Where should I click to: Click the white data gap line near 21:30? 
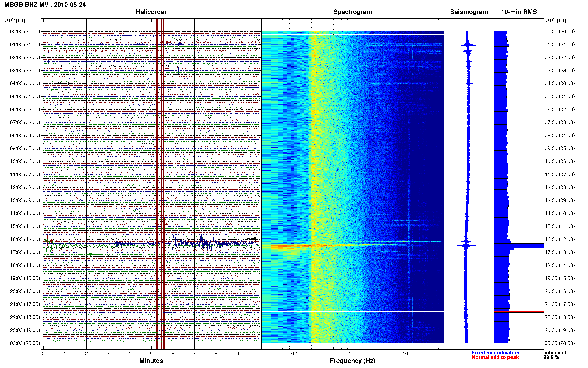pos(353,312)
